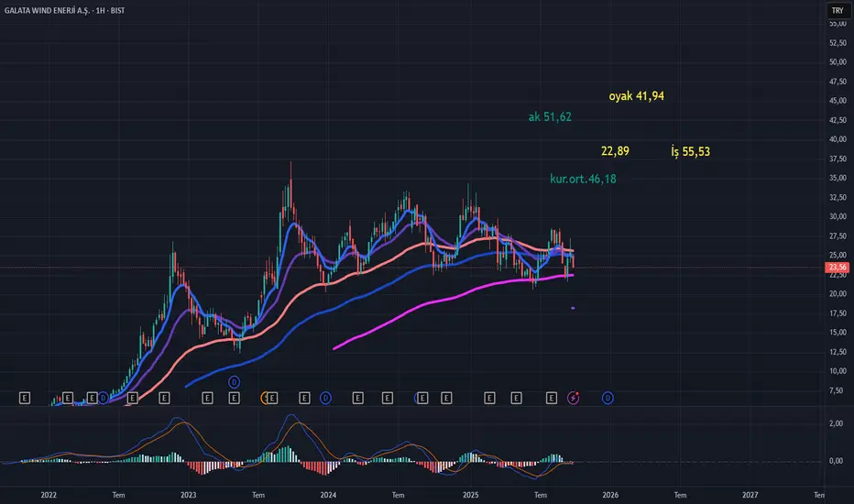Viewport: 854px width, 504px height.
Task: Click the 0,00 indicator scale label
Action: pos(836,461)
